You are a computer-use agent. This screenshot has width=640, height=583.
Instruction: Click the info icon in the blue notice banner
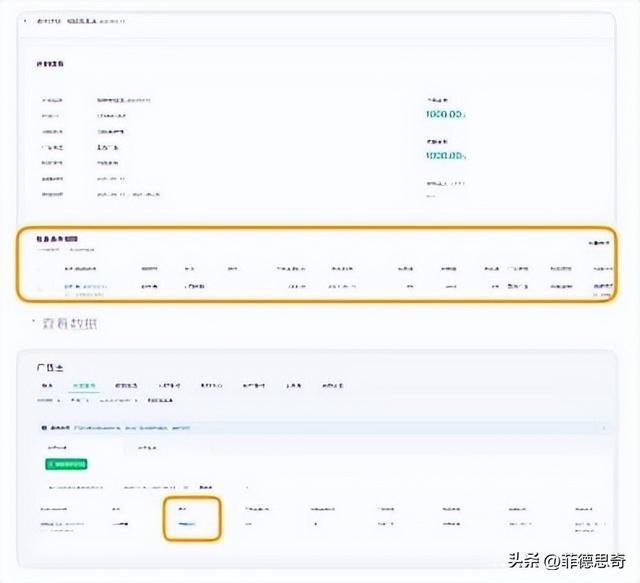44,428
